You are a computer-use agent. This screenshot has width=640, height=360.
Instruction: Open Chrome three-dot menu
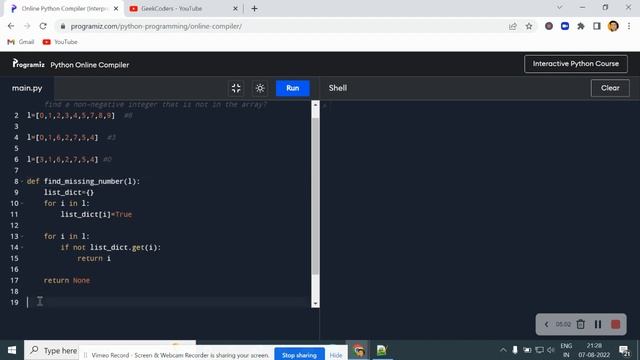pyautogui.click(x=629, y=26)
